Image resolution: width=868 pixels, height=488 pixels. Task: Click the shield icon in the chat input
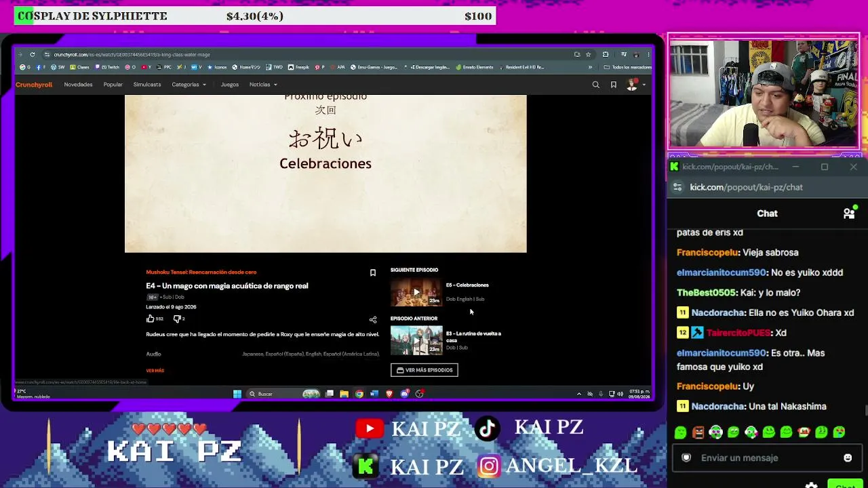coord(686,458)
